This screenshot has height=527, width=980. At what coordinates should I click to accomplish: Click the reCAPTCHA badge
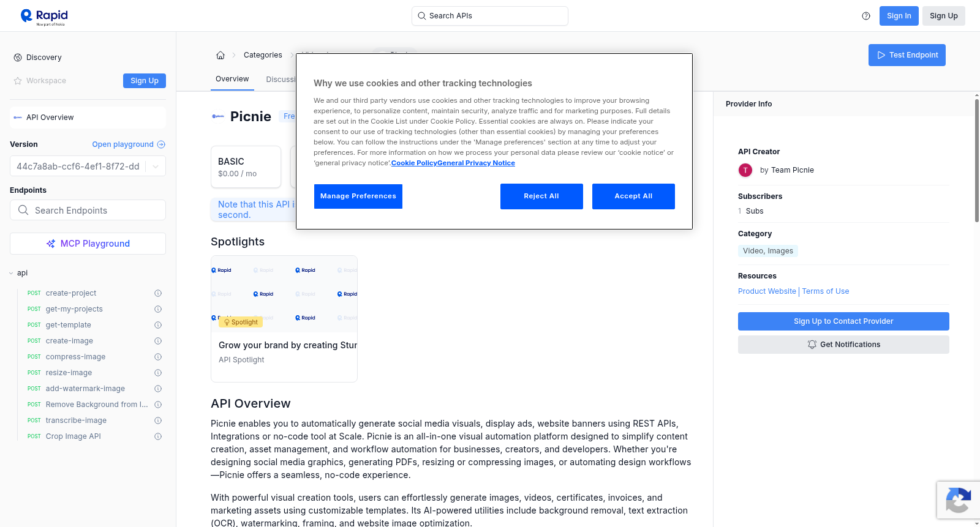(958, 500)
